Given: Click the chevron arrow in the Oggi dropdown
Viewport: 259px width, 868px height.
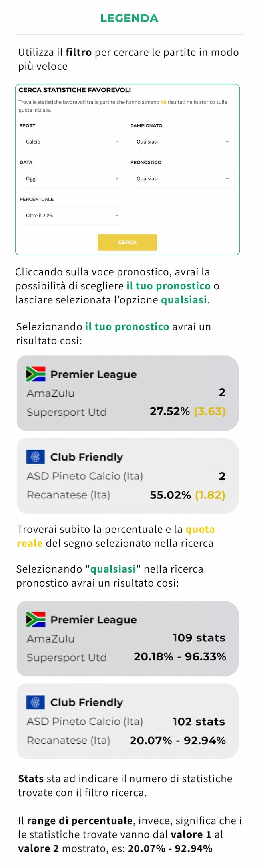Looking at the screenshot, I should coord(116,179).
